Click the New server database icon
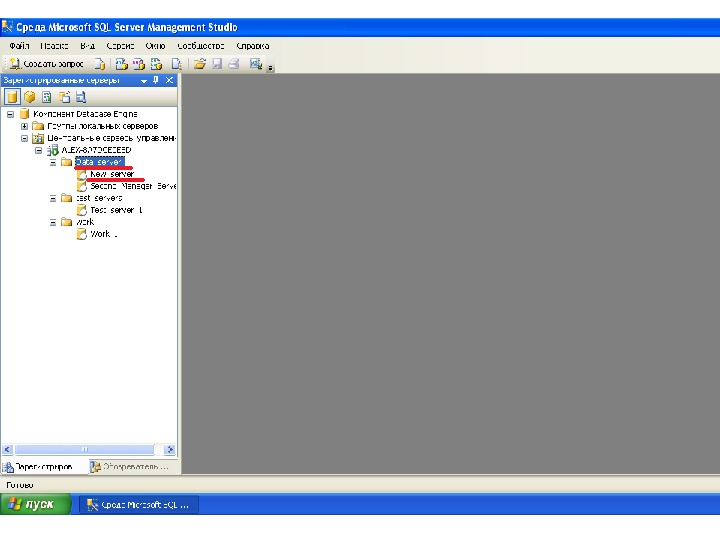The height and width of the screenshot is (540, 720). (82, 174)
